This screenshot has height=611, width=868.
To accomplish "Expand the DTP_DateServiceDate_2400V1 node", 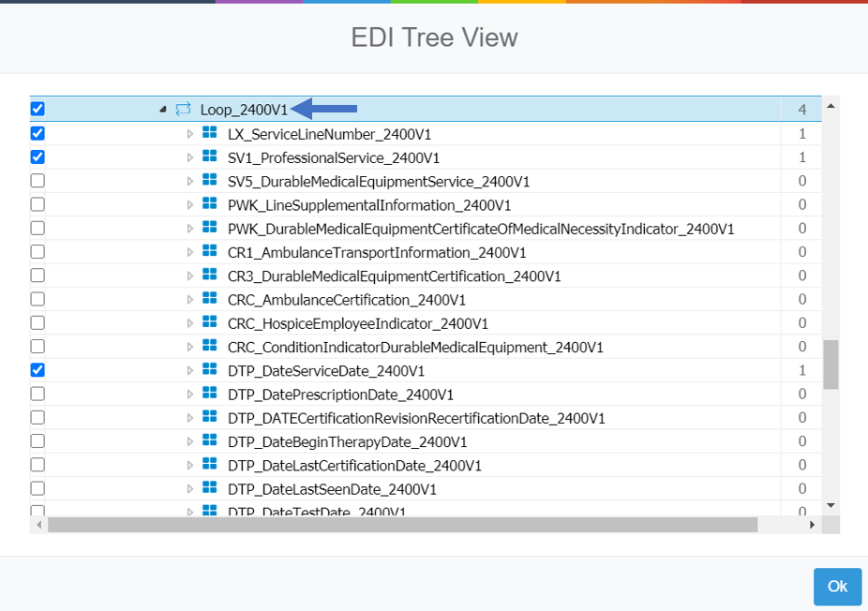I will click(x=190, y=371).
